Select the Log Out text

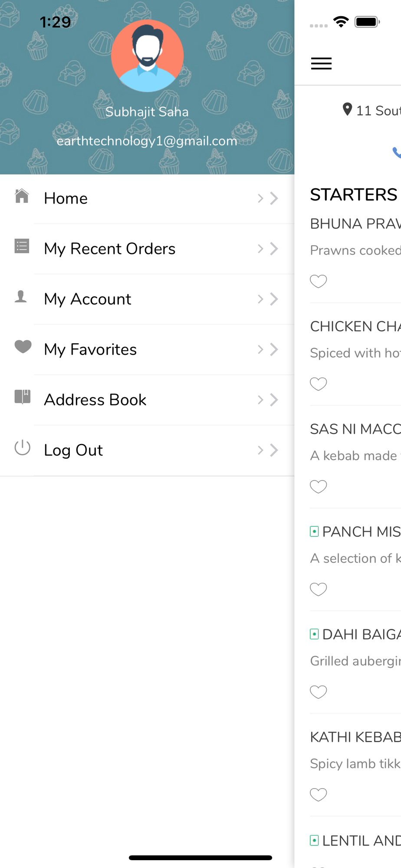point(73,450)
